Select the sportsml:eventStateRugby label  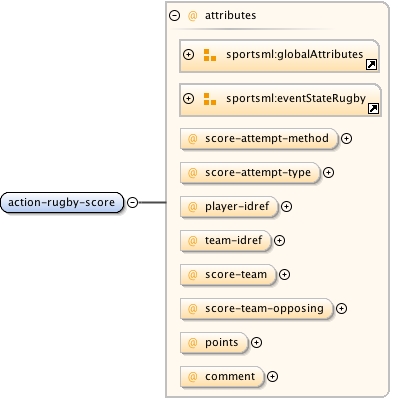(x=296, y=98)
